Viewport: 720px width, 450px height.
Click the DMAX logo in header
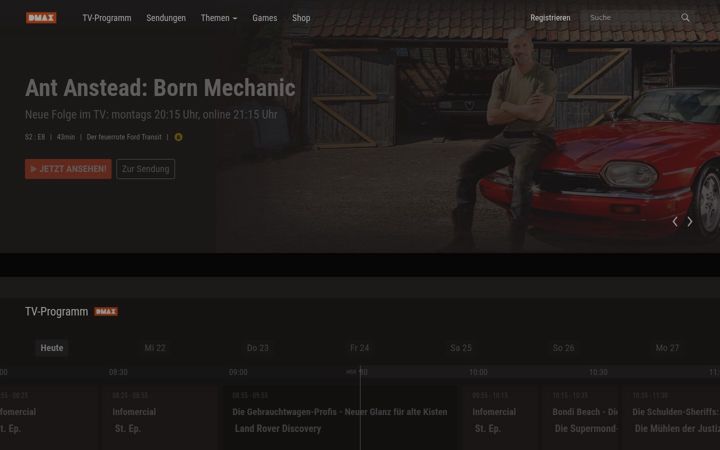41,18
